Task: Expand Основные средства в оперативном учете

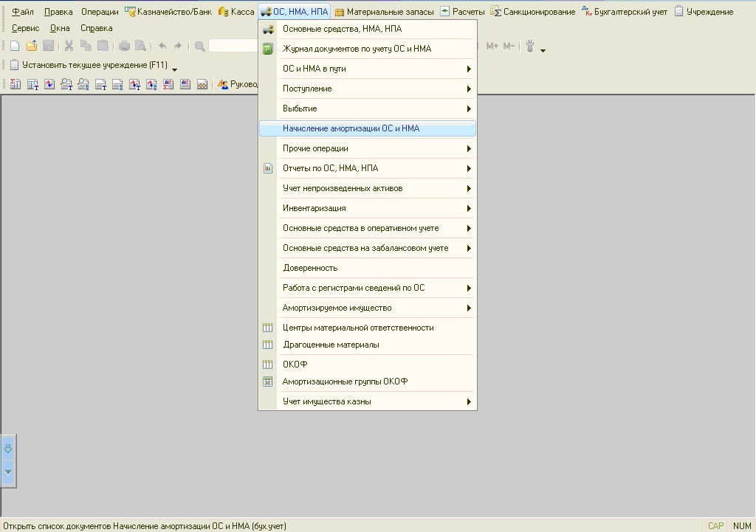Action: point(368,228)
